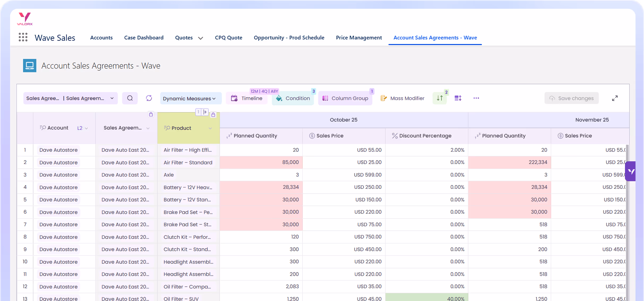
Task: Open the Timeline calendar tool
Action: pyautogui.click(x=247, y=98)
